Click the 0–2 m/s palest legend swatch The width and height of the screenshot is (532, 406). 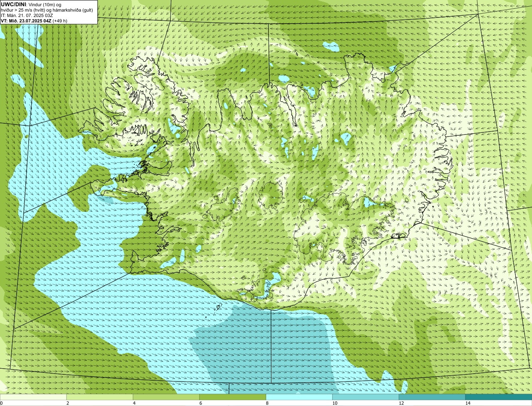coord(33,397)
